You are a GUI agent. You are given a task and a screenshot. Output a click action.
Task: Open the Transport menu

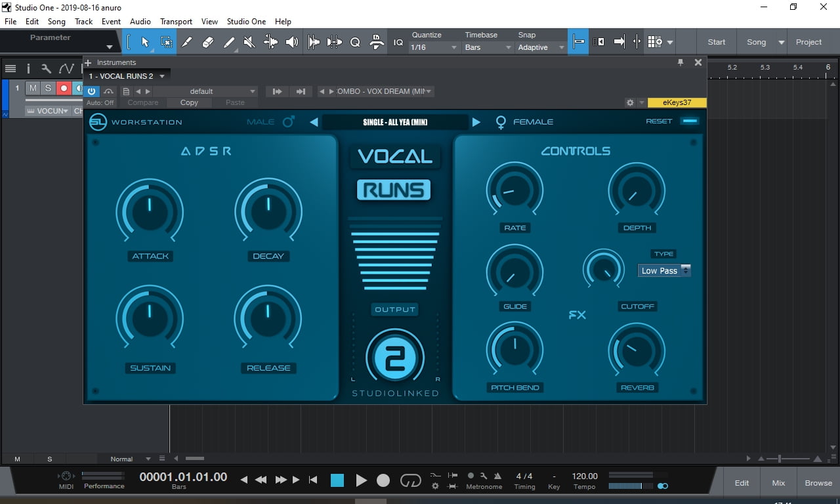[x=176, y=22]
